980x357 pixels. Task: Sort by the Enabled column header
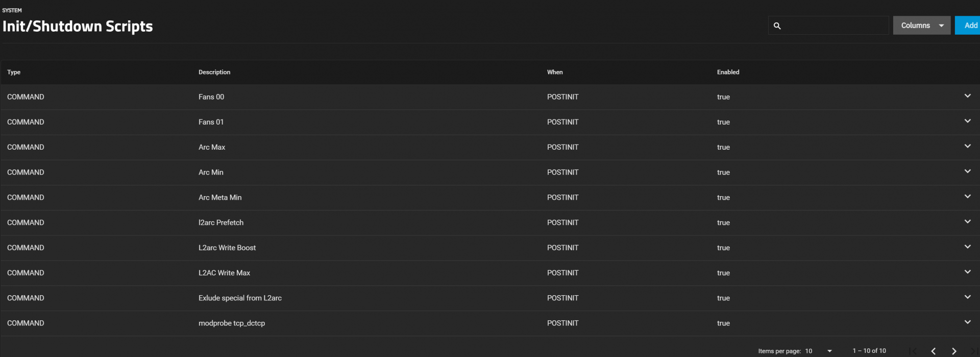[728, 72]
